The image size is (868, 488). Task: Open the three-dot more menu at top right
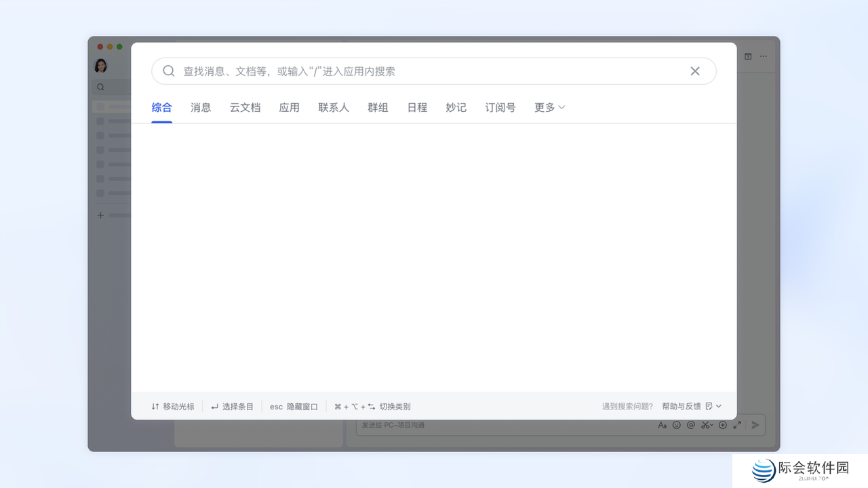click(x=764, y=56)
